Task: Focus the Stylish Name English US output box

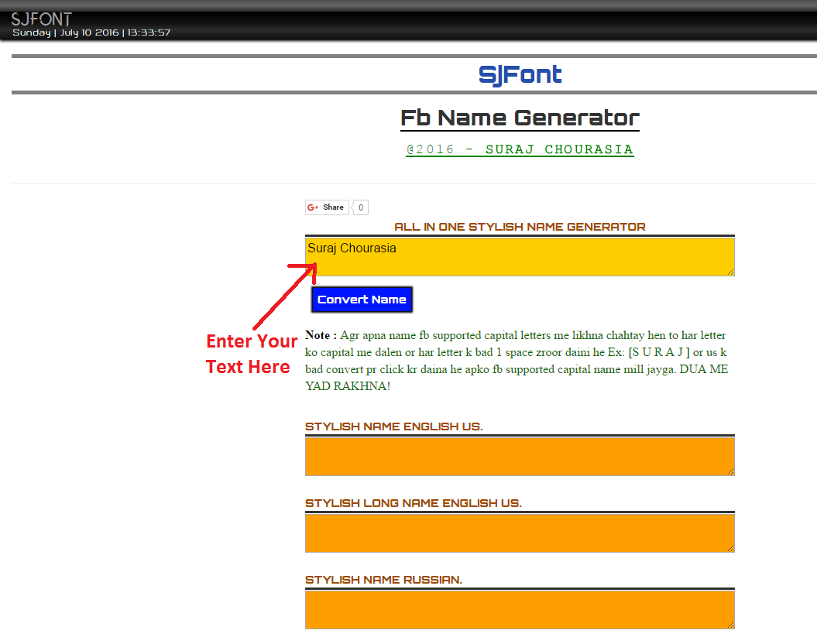Action: pyautogui.click(x=520, y=457)
